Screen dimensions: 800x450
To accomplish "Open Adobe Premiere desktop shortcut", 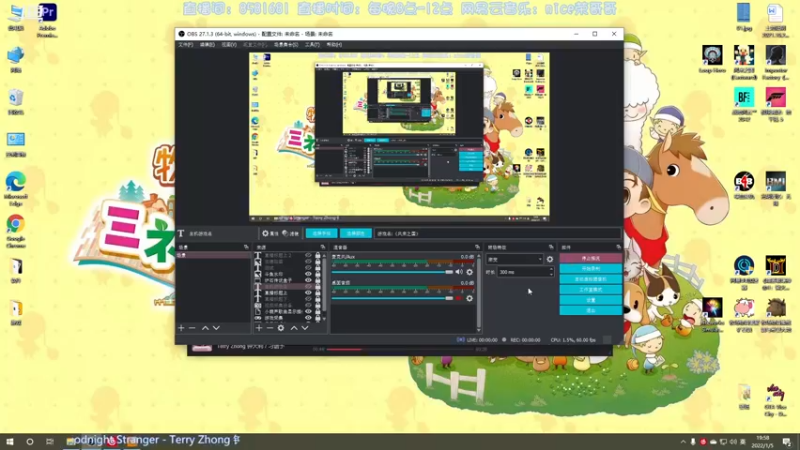I will point(47,19).
